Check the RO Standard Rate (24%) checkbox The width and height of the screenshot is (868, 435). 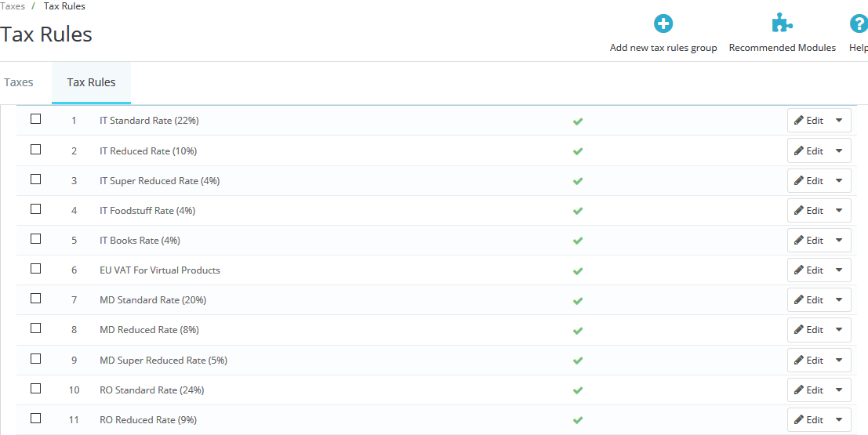(x=35, y=389)
